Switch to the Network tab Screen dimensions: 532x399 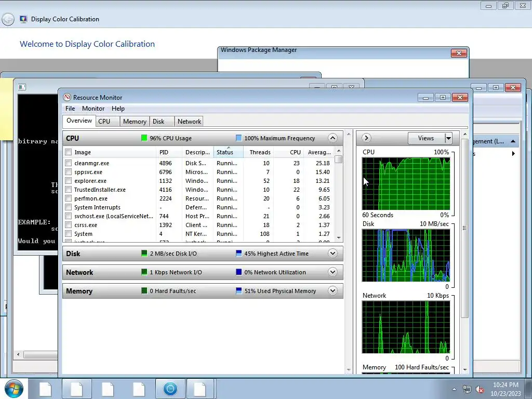(x=189, y=122)
